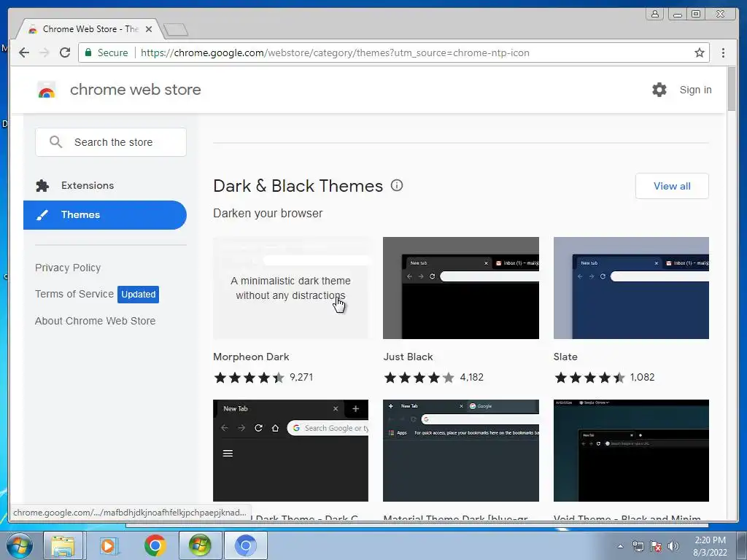747x560 pixels.
Task: Reload the page with the refresh icon
Action: (x=65, y=52)
